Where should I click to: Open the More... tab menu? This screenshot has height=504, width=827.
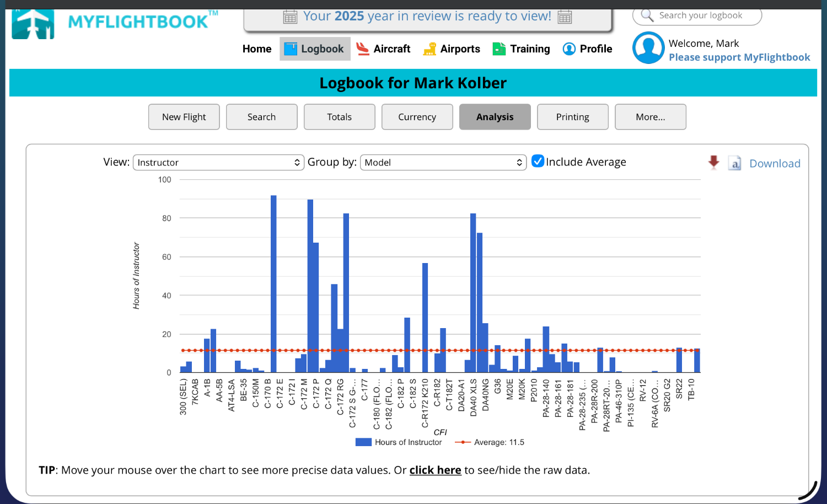pyautogui.click(x=650, y=117)
